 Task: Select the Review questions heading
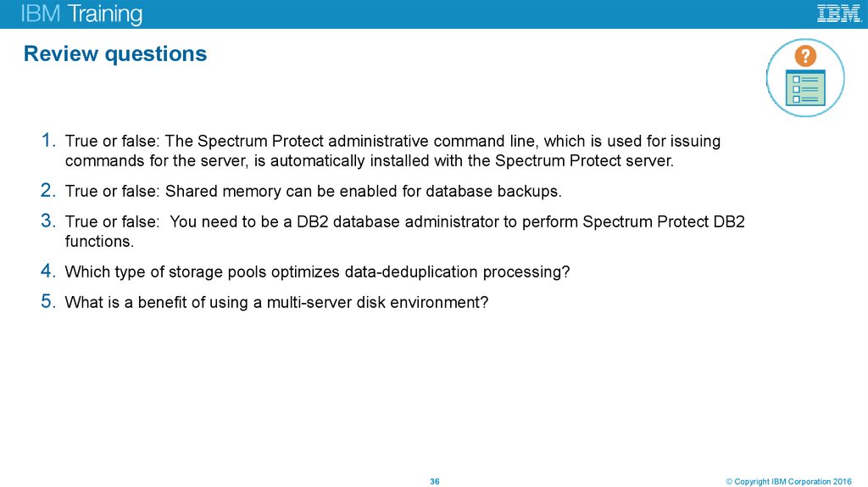(x=115, y=53)
